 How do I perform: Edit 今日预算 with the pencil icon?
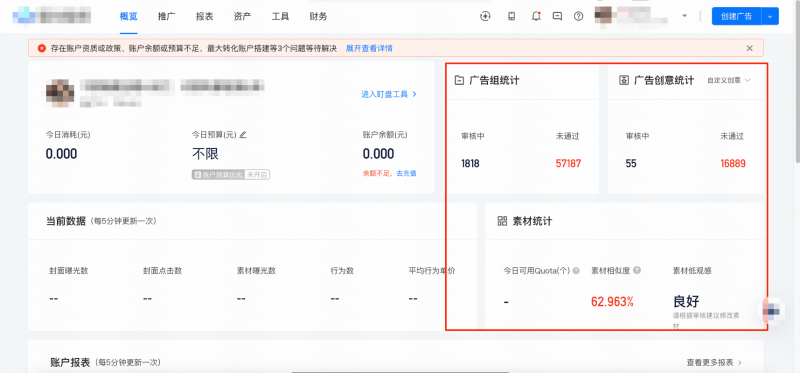coord(243,135)
